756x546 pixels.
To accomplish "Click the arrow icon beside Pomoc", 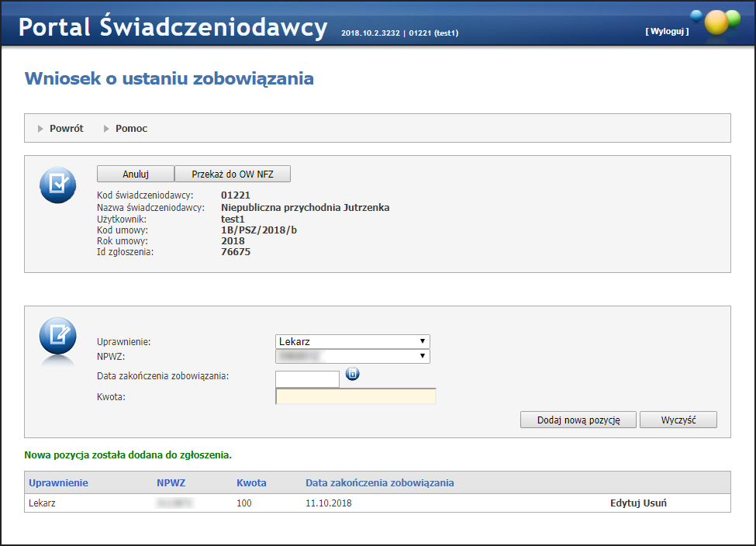I will (x=106, y=129).
